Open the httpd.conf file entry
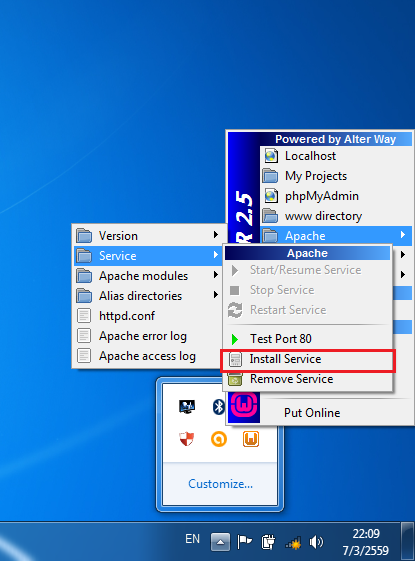Screen dimensions: 415x561 [x=147, y=316]
